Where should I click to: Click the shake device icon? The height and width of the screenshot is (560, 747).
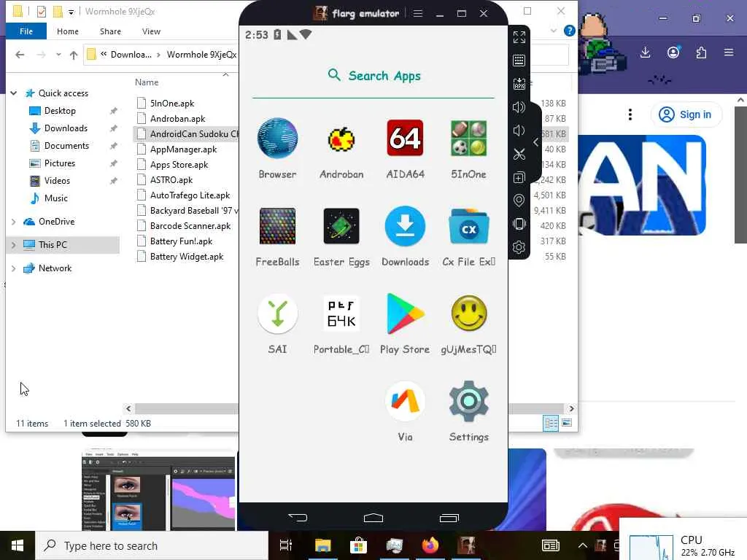[x=519, y=224]
